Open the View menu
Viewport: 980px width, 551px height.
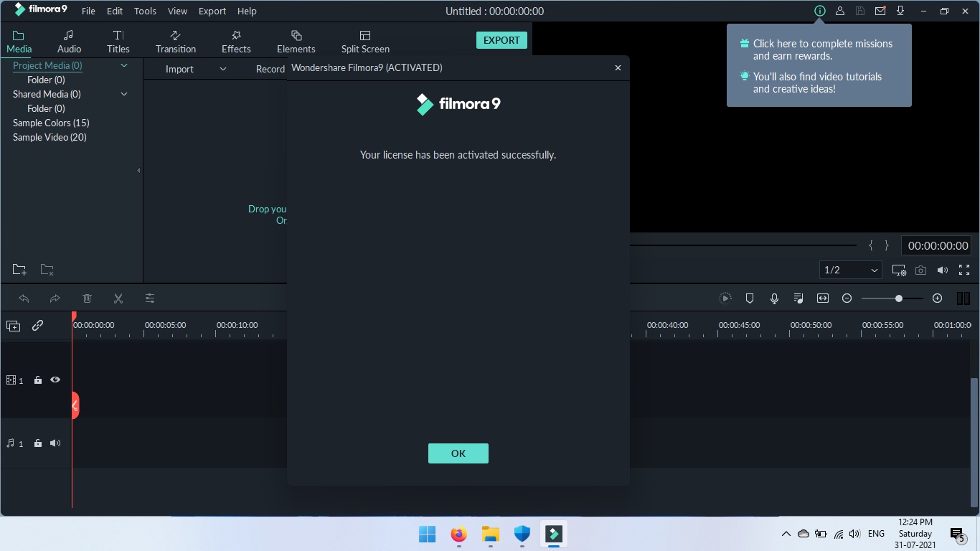click(177, 11)
